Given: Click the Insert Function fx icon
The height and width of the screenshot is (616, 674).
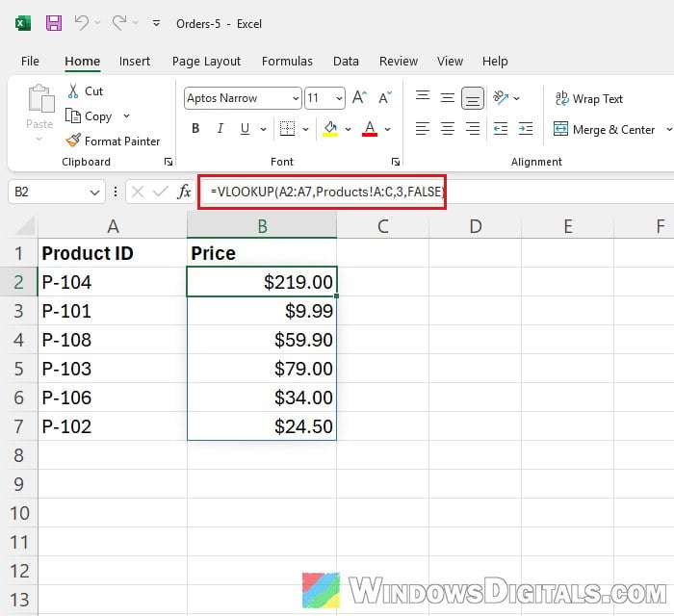Looking at the screenshot, I should tap(184, 192).
